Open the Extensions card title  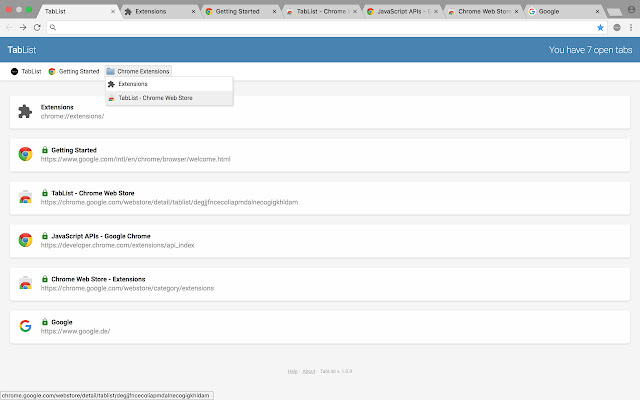tap(57, 107)
